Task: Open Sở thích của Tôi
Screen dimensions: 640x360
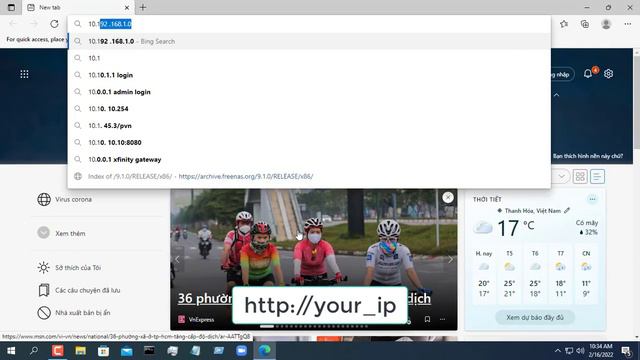Action: [x=78, y=267]
